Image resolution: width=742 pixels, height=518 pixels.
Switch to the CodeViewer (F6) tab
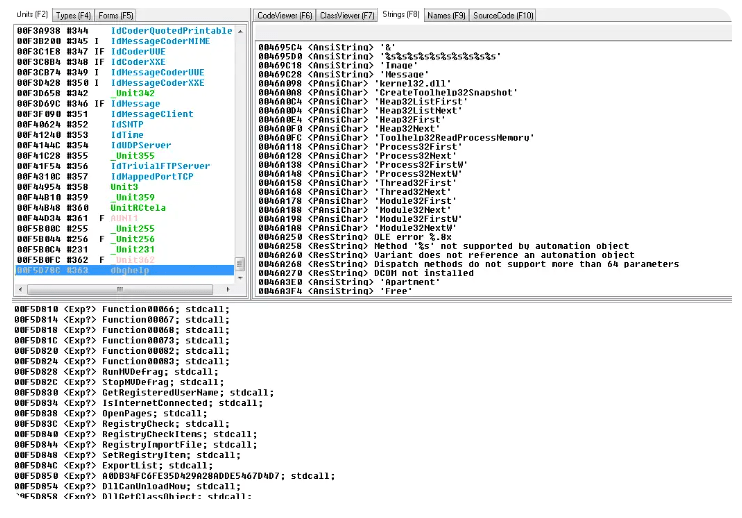(x=284, y=16)
